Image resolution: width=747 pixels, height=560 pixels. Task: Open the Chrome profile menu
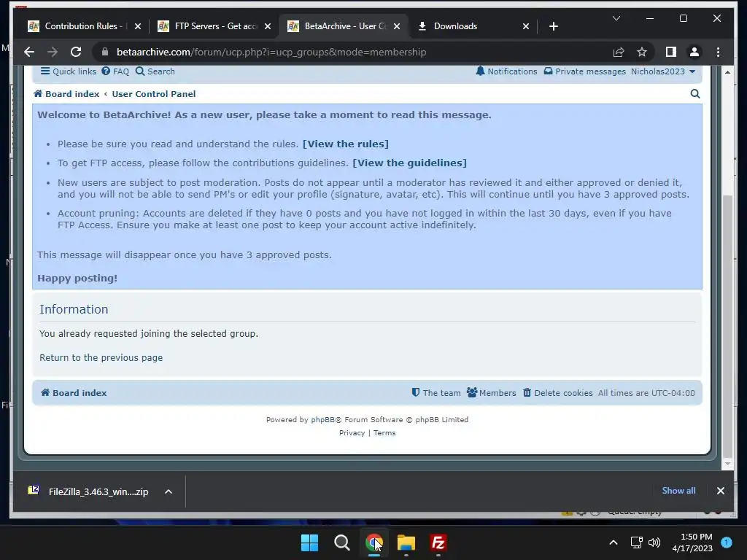[x=694, y=52]
